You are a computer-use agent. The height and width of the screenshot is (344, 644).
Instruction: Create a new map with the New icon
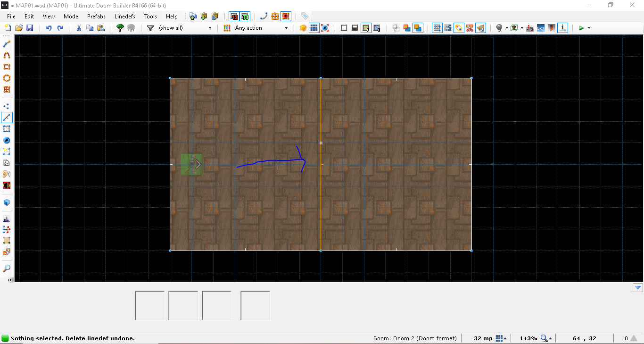pos(7,28)
